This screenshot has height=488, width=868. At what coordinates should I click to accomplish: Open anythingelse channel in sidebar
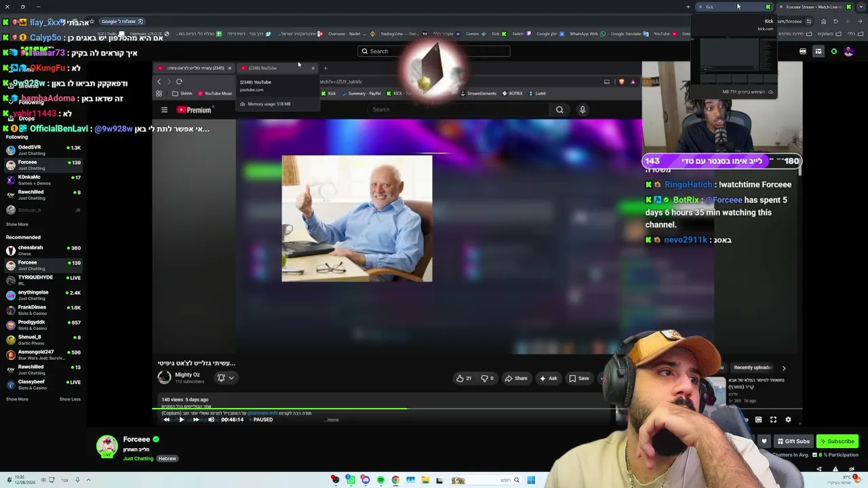43,296
